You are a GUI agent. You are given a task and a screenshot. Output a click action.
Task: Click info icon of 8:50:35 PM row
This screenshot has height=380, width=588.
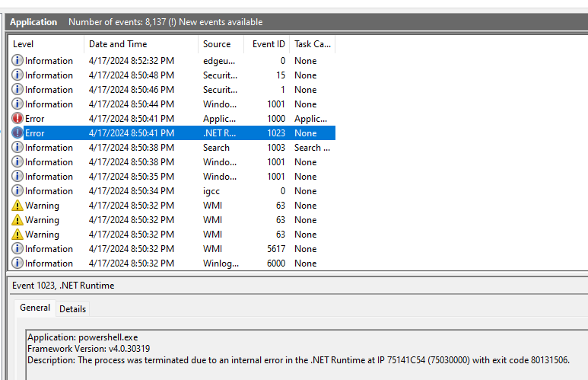[17, 176]
